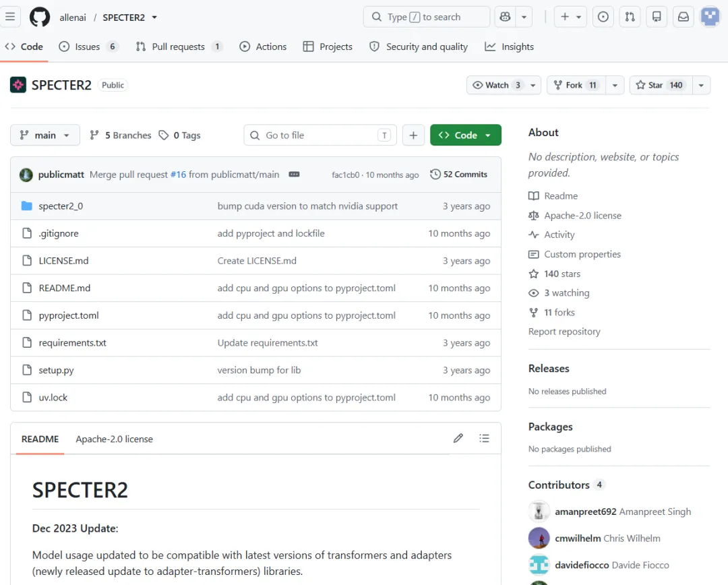Select the Apache-2.0 license tab

tap(114, 439)
